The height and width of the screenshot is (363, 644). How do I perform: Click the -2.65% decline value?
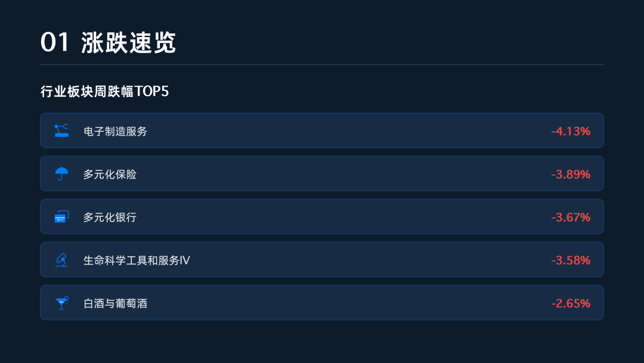[x=571, y=303]
